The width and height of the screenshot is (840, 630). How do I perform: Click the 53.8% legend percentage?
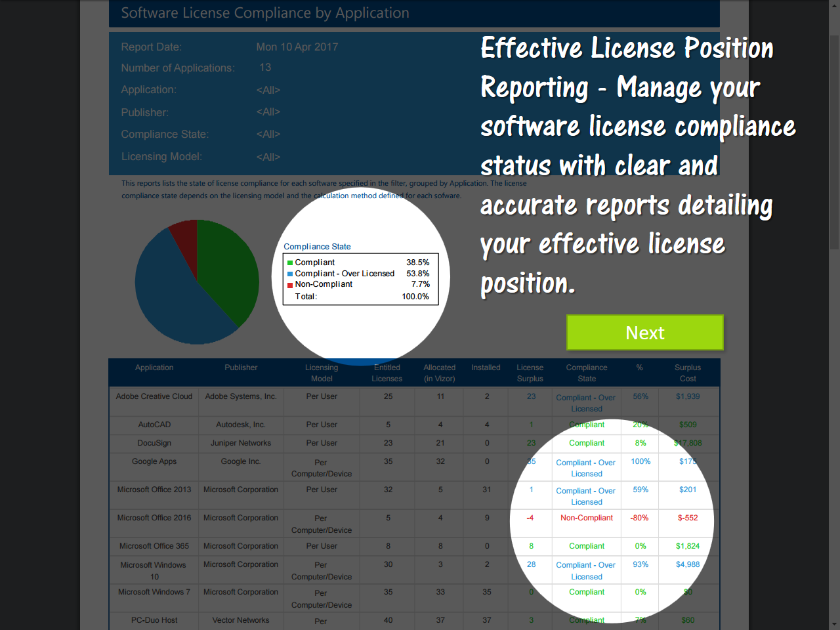click(x=418, y=274)
